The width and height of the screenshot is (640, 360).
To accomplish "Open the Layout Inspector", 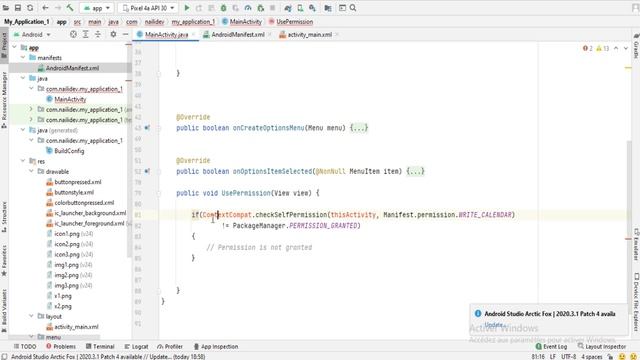I will tap(602, 347).
